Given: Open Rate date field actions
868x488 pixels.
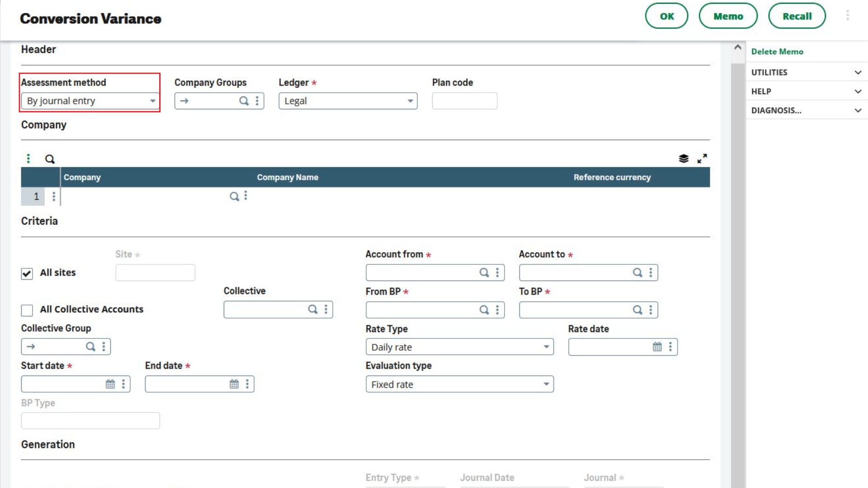Looking at the screenshot, I should coord(670,347).
